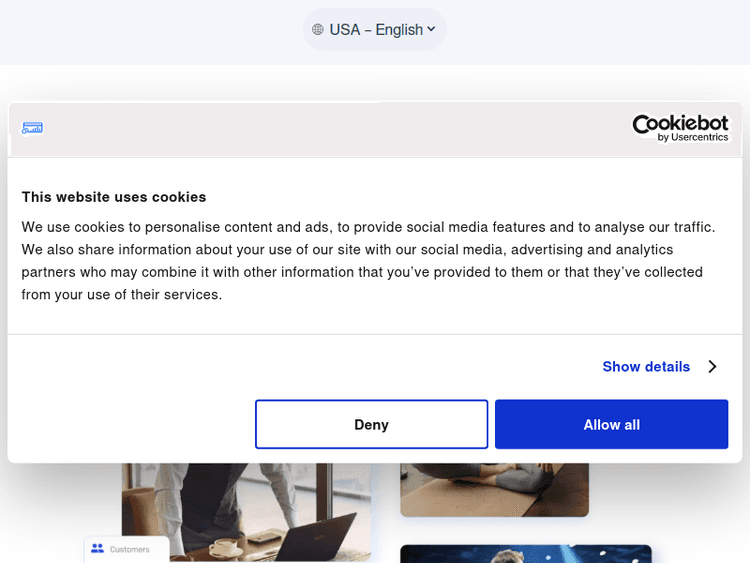Click the Cookiebot by Usercentrics logo
750x563 pixels.
pyautogui.click(x=680, y=127)
